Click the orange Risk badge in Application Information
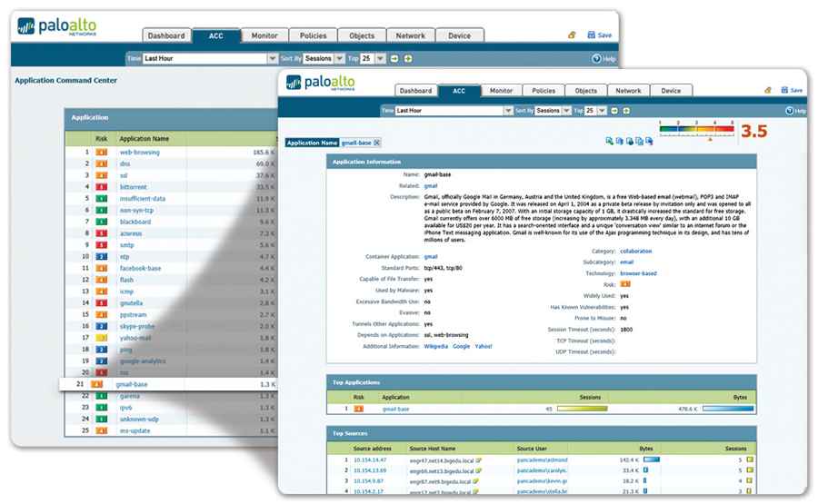 (625, 284)
